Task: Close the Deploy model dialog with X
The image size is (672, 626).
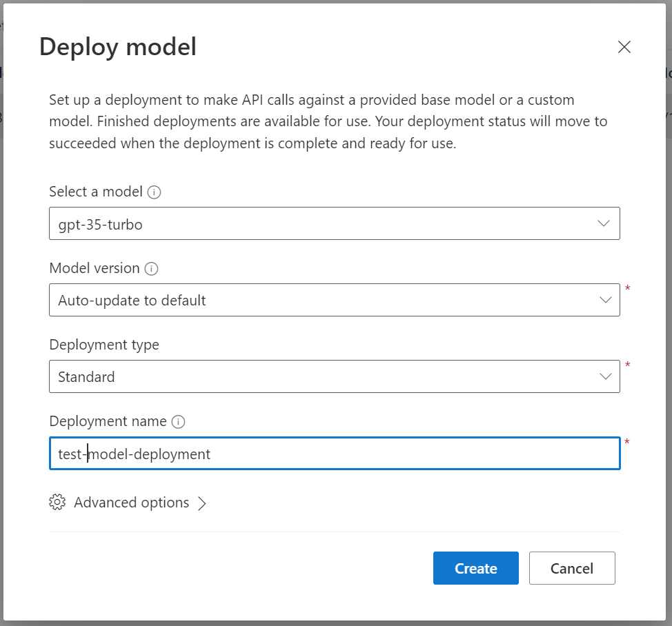Action: [624, 47]
